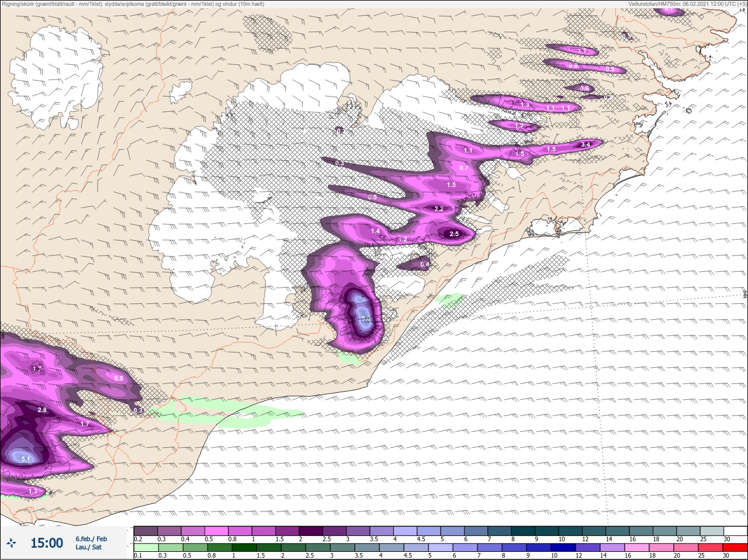Click the lower legend tick label 0.8

pos(212,556)
